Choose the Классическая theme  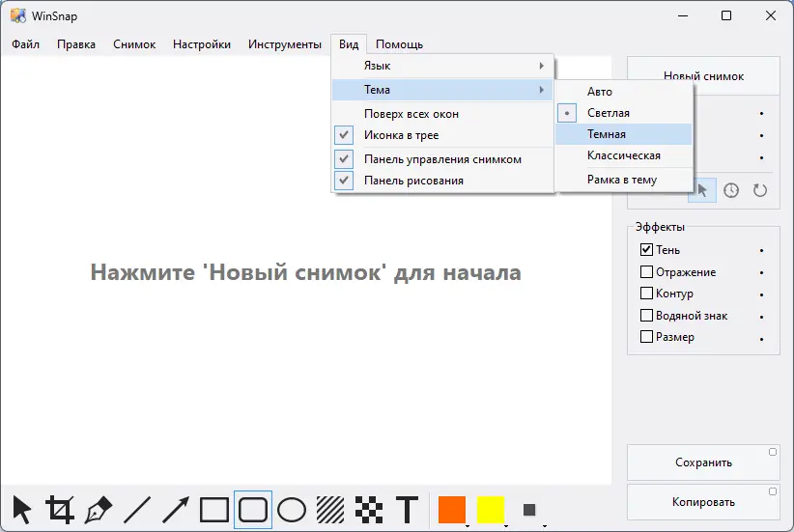pyautogui.click(x=623, y=155)
